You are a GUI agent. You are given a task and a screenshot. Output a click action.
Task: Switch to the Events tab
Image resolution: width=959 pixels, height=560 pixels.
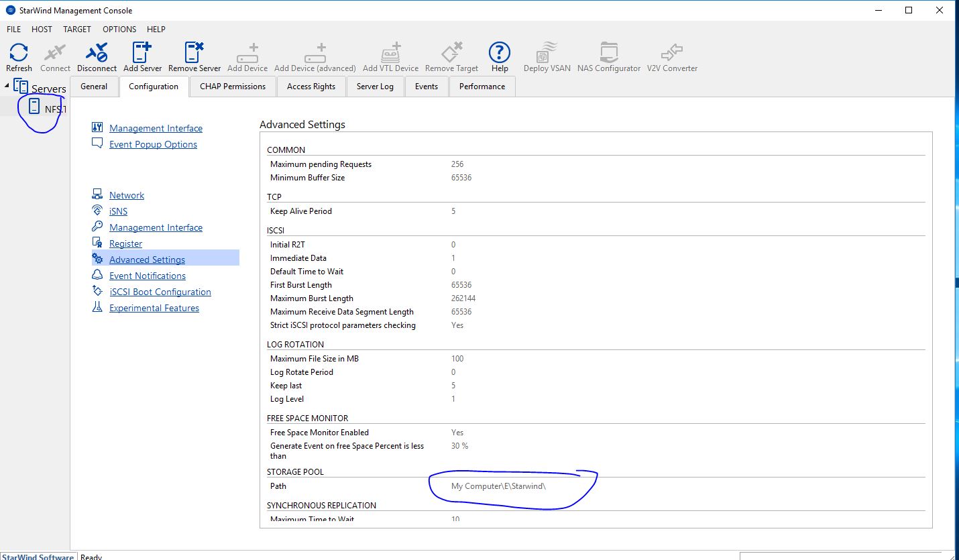pyautogui.click(x=426, y=87)
